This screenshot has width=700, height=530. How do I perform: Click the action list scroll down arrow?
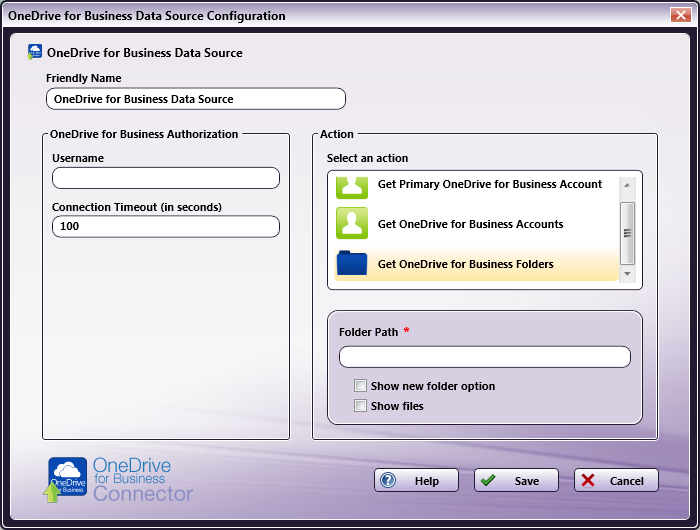point(627,274)
